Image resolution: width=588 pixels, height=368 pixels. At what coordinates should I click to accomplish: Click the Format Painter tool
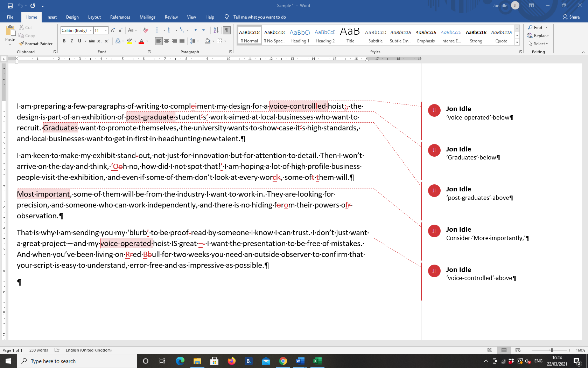[x=36, y=44]
